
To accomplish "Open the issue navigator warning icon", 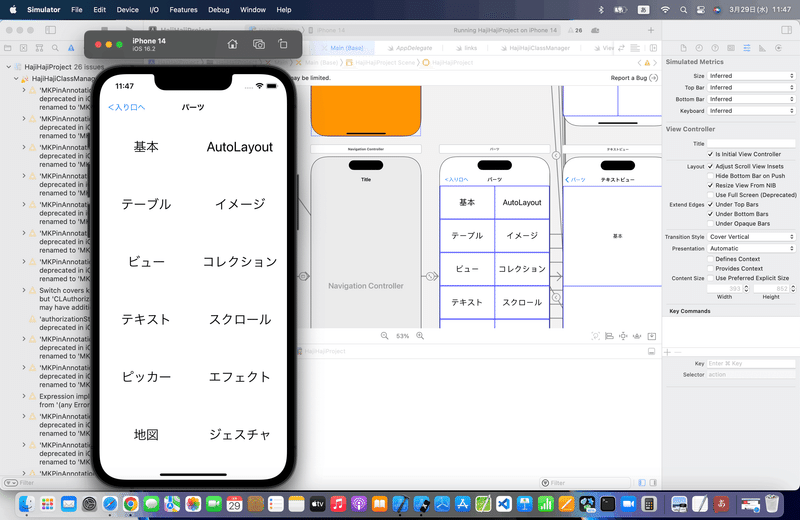I will [x=71, y=48].
